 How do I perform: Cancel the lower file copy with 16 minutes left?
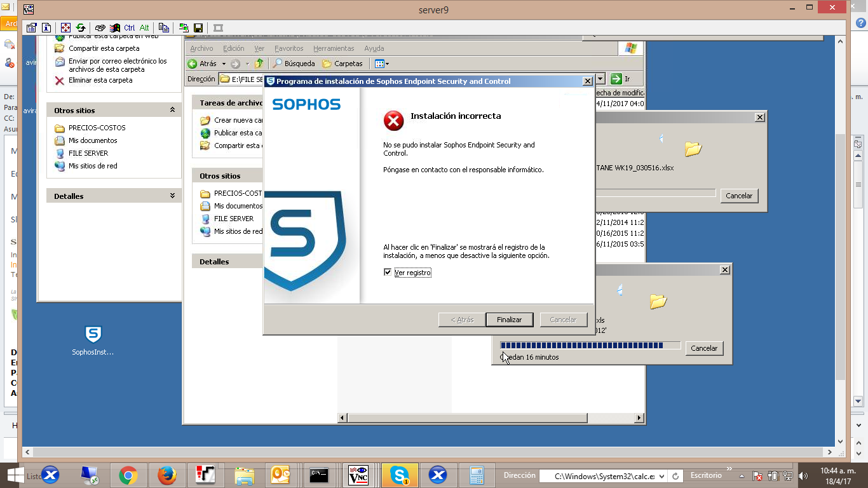pyautogui.click(x=704, y=348)
